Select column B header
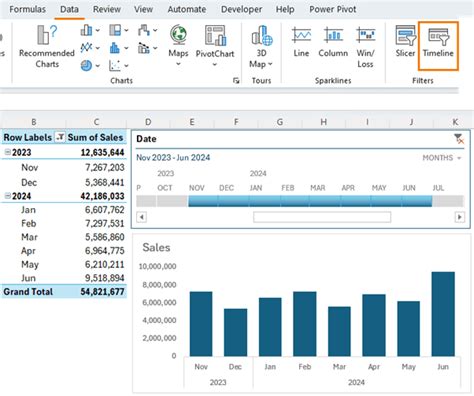The height and width of the screenshot is (396, 474). pos(34,122)
